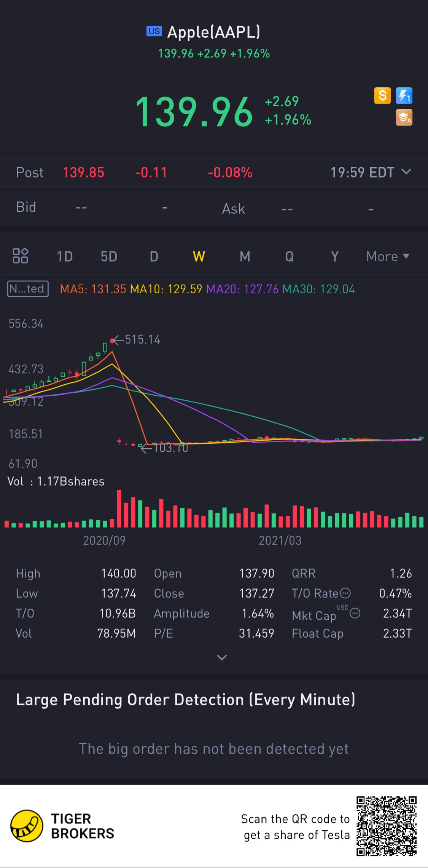Tap the Scan the QR code text

click(x=295, y=826)
